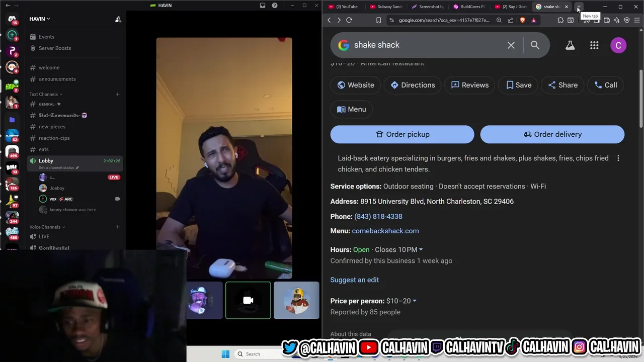The height and width of the screenshot is (362, 644).
Task: Close the shake shack tab
Action: click(567, 7)
